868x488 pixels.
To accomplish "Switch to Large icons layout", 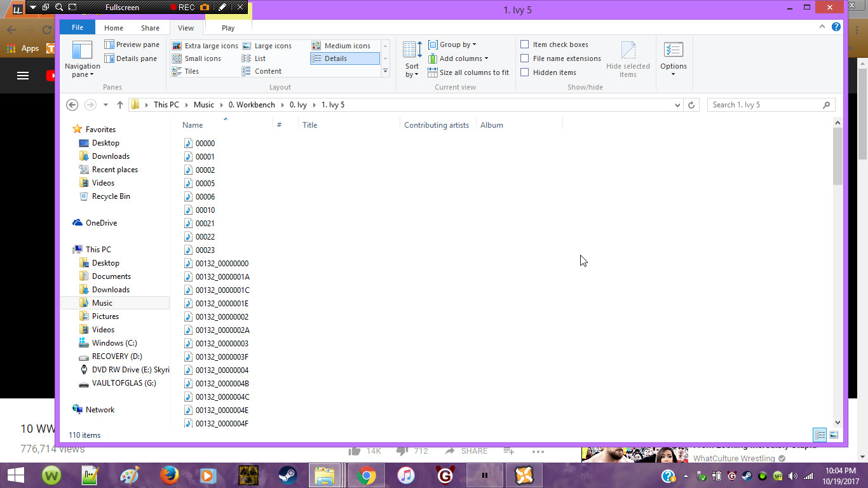I will pyautogui.click(x=267, y=46).
